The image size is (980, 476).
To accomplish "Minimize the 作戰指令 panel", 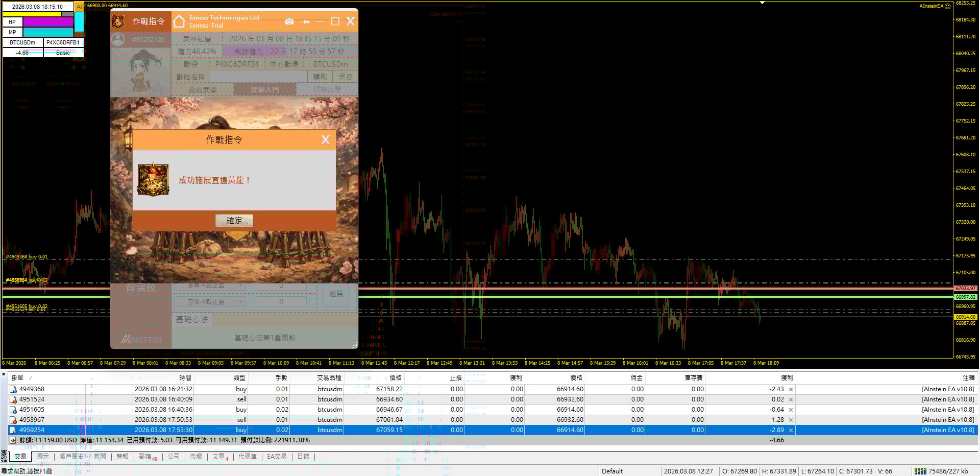I will click(320, 21).
